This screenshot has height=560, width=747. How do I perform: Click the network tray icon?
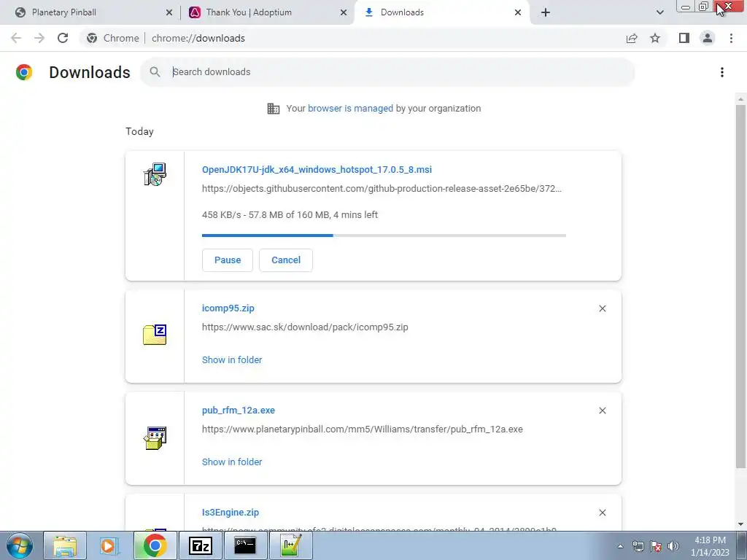click(x=638, y=546)
